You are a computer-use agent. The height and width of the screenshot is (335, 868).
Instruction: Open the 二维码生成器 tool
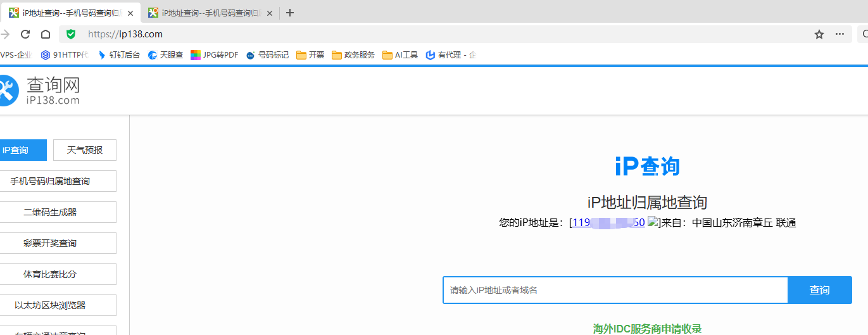coord(58,212)
